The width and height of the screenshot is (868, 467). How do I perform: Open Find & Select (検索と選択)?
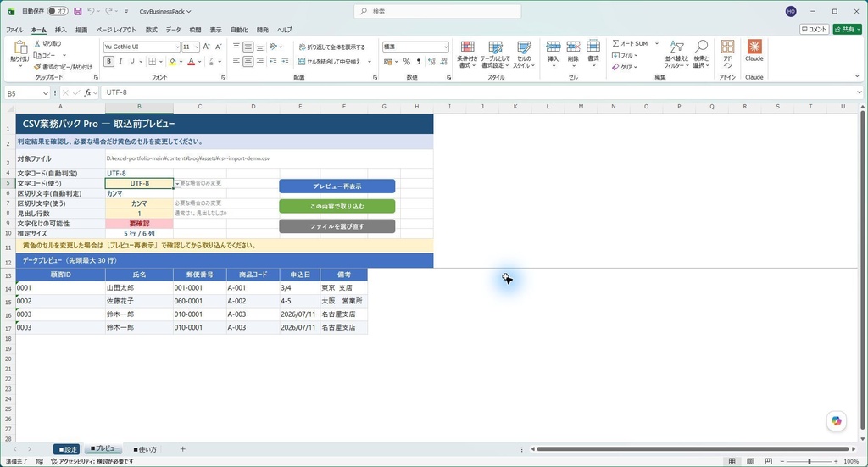click(701, 54)
